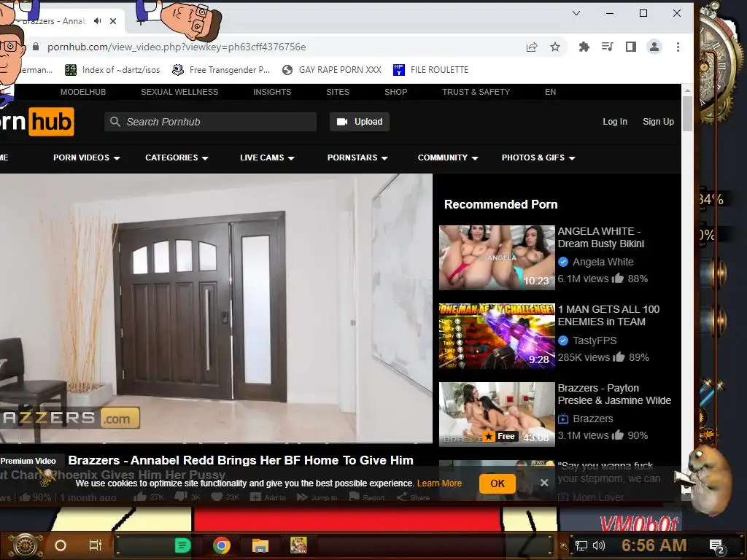
Task: Expand the COMMUNITY dropdown
Action: 448,157
